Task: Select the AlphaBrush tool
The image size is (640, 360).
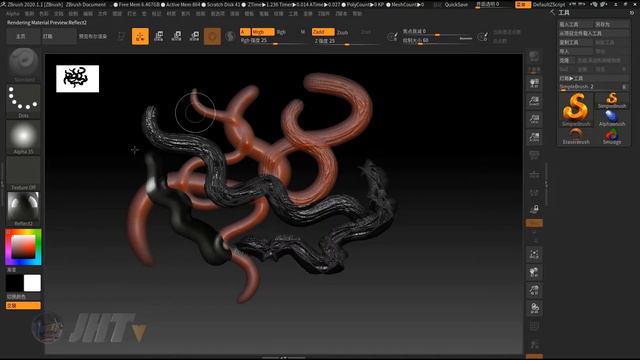Action: tap(612, 118)
